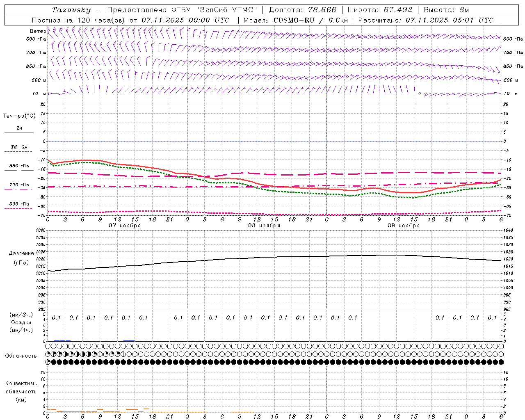
Task: Click the station name Tazovsky in the header
Action: 71,10
